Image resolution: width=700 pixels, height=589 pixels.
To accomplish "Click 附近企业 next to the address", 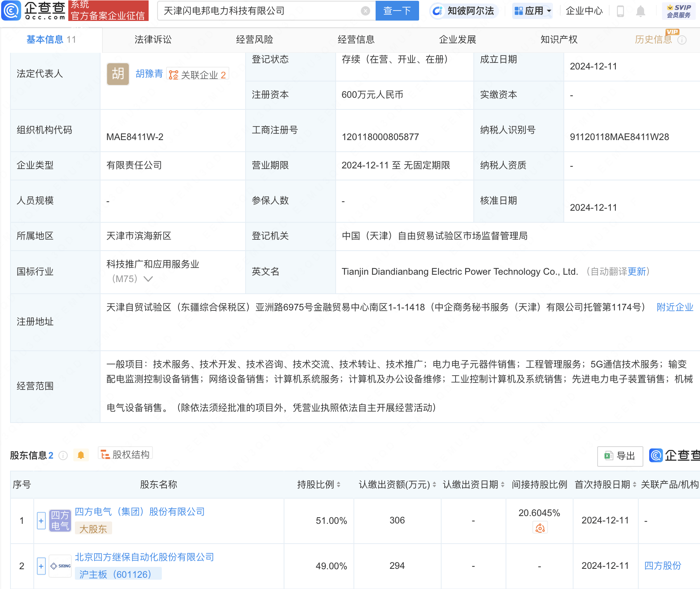I will click(x=675, y=307).
